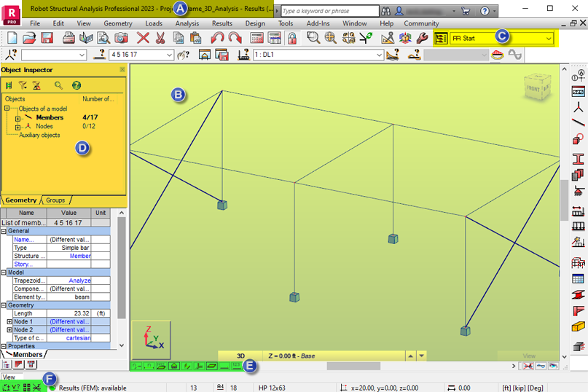The width and height of the screenshot is (588, 392).
Task: Open an existing project folder
Action: (30, 38)
